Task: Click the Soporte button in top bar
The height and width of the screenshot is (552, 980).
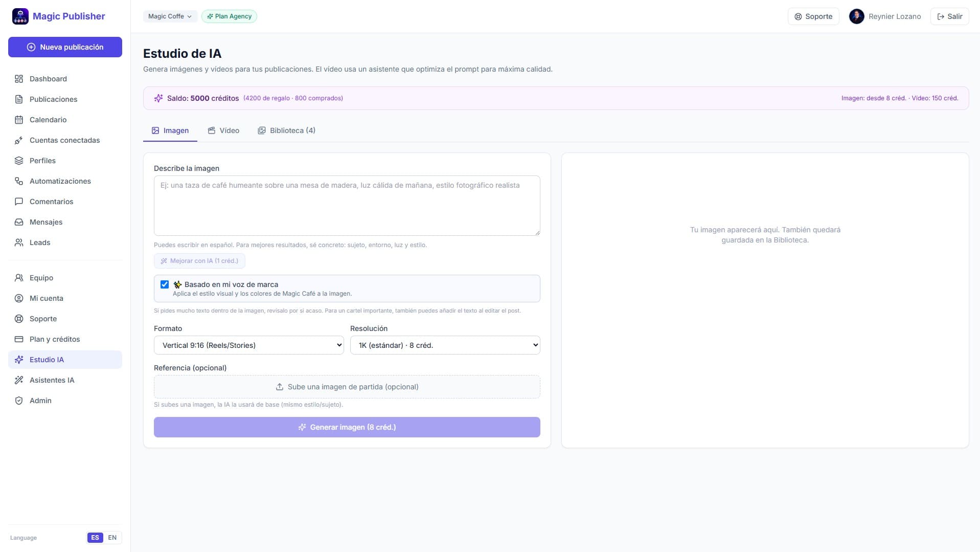Action: 813,16
